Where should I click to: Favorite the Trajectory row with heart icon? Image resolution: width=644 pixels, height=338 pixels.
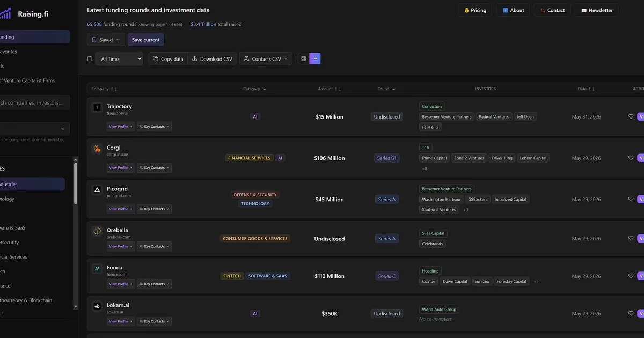pyautogui.click(x=631, y=116)
